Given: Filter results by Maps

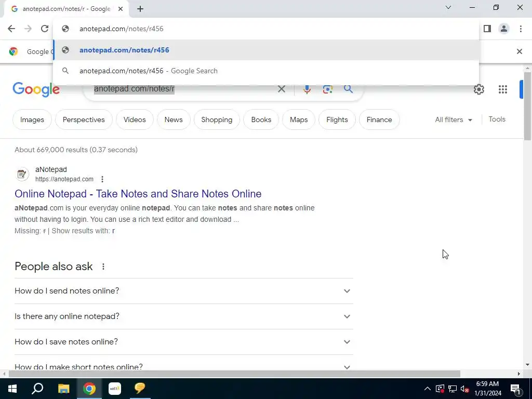Looking at the screenshot, I should tap(299, 119).
